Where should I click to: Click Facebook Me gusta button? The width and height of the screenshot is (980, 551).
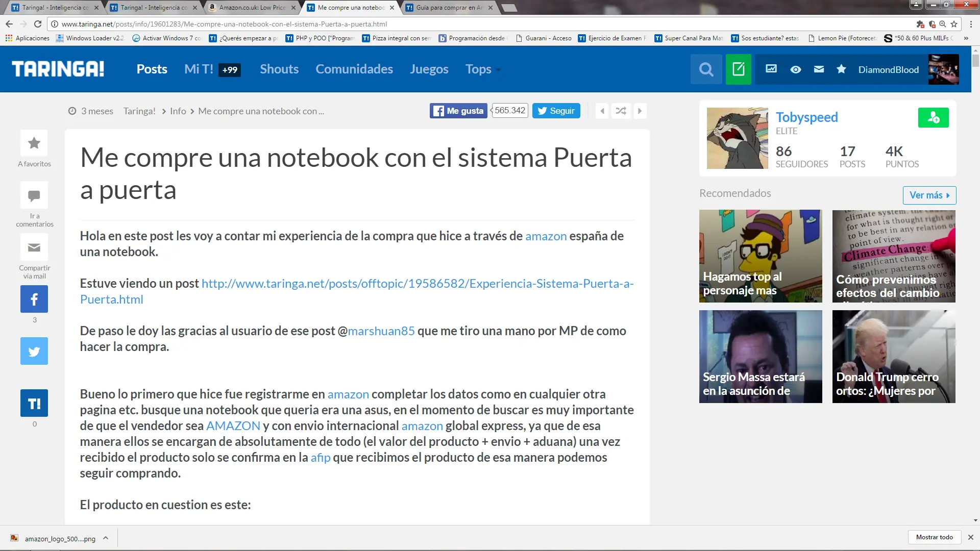[x=458, y=111]
